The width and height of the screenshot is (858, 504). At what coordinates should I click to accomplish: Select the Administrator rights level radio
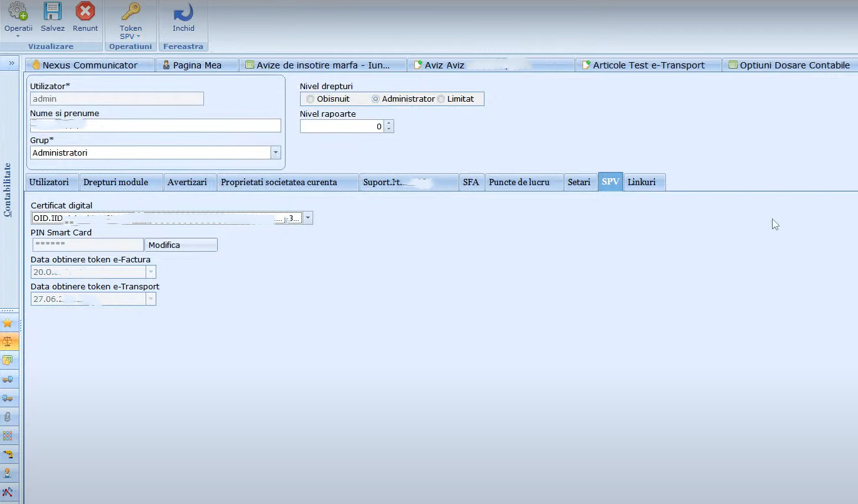tap(375, 99)
